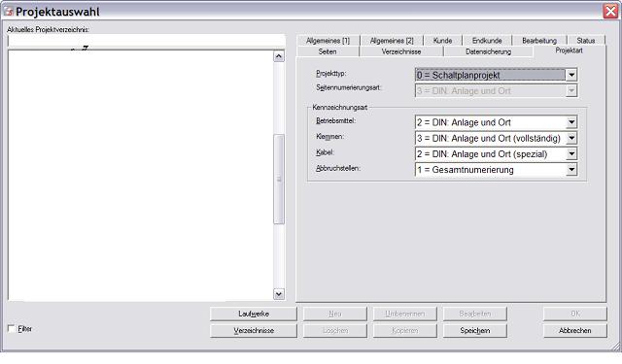Open the Status tab
622x364 pixels.
[x=585, y=41]
